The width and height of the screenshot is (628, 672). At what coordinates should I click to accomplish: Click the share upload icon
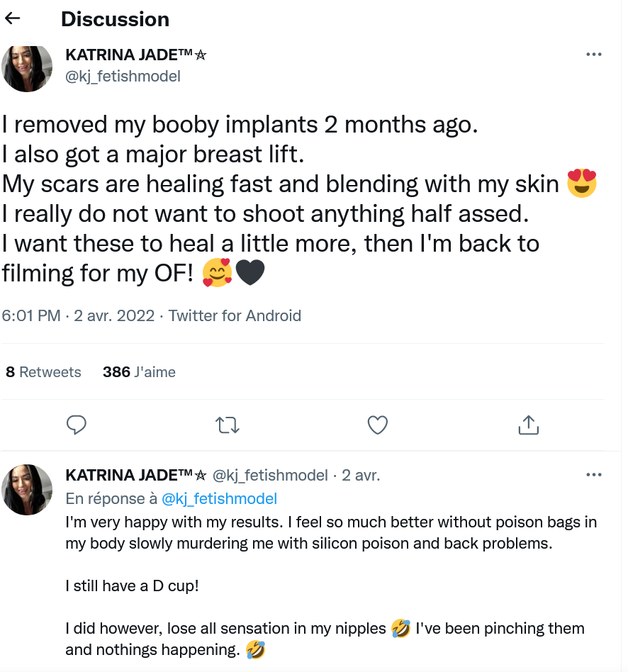(x=528, y=425)
